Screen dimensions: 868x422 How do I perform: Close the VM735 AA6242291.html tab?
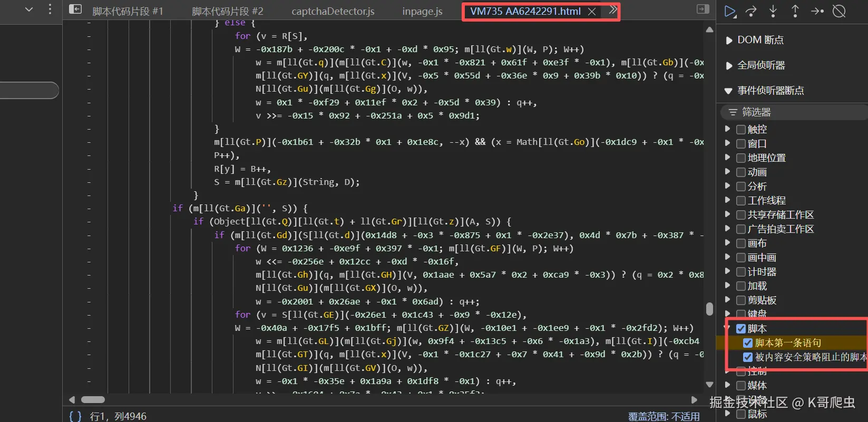click(592, 12)
